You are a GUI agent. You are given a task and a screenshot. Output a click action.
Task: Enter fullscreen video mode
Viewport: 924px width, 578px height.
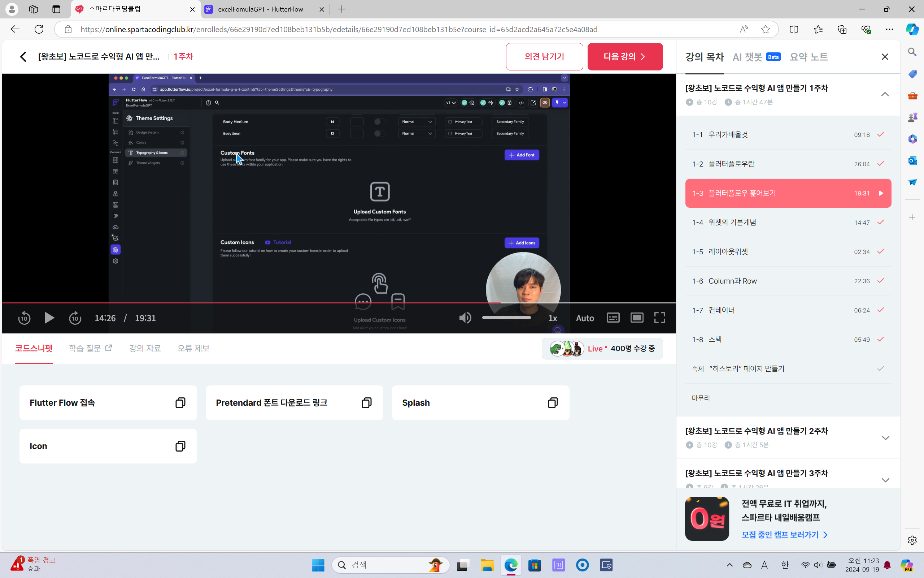pos(659,318)
